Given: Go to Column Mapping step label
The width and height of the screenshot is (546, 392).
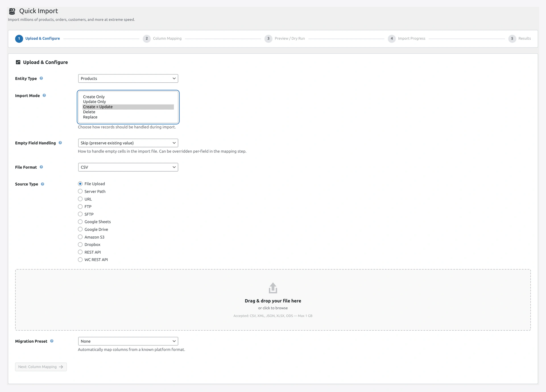Looking at the screenshot, I should click(167, 38).
